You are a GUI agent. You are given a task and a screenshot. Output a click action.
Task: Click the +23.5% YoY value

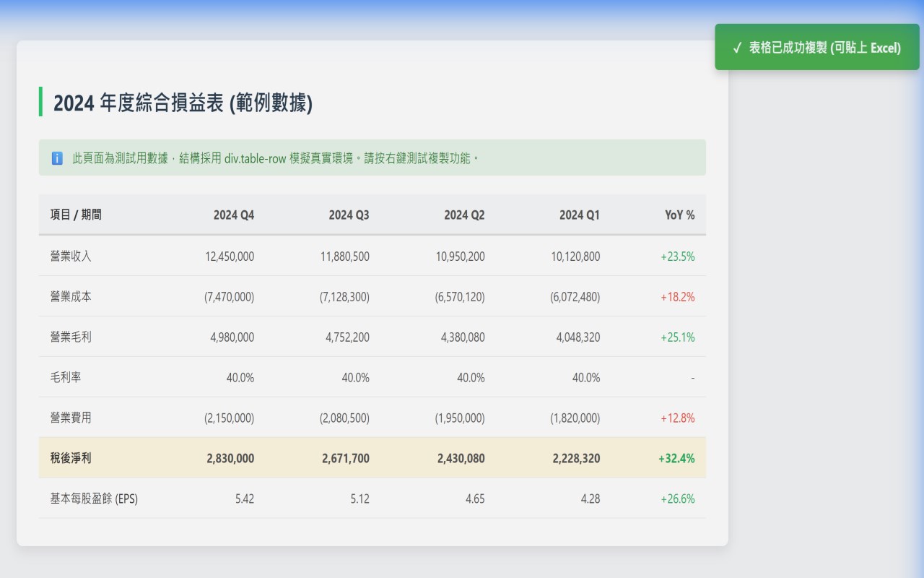pos(678,256)
